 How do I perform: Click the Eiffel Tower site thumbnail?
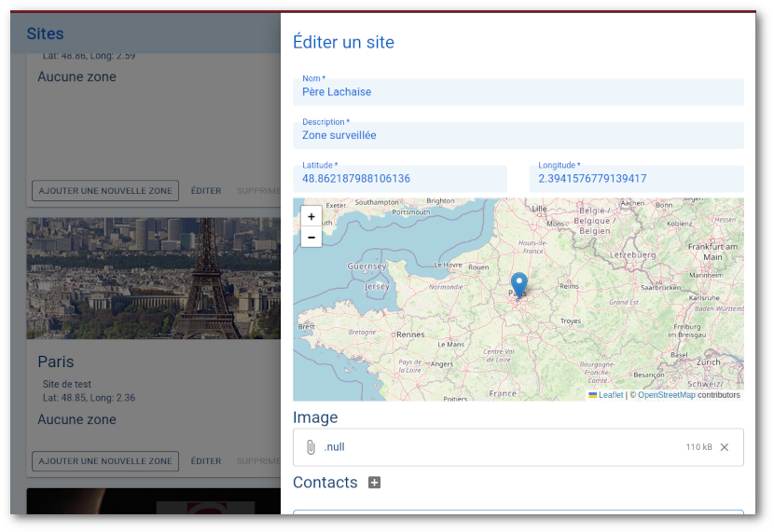pos(154,279)
